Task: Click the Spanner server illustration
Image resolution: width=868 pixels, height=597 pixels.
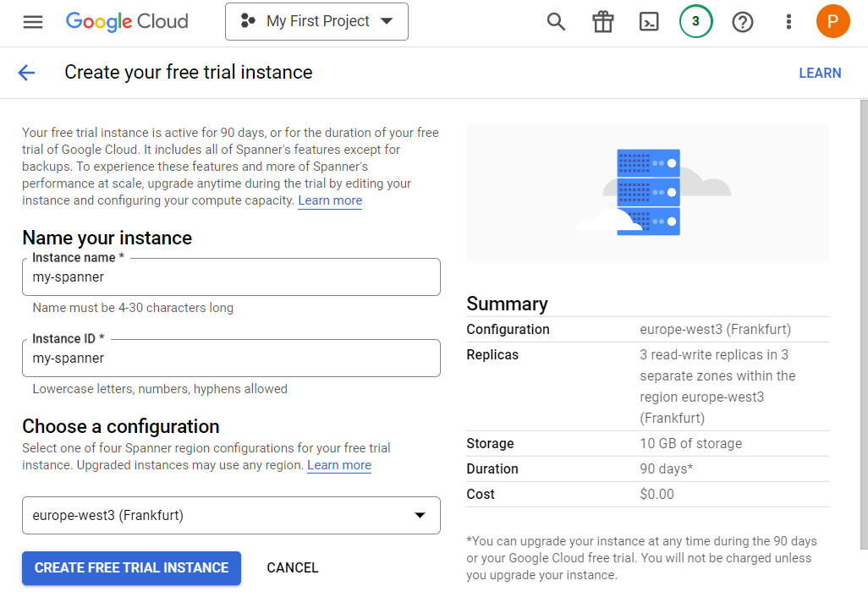Action: pos(648,193)
